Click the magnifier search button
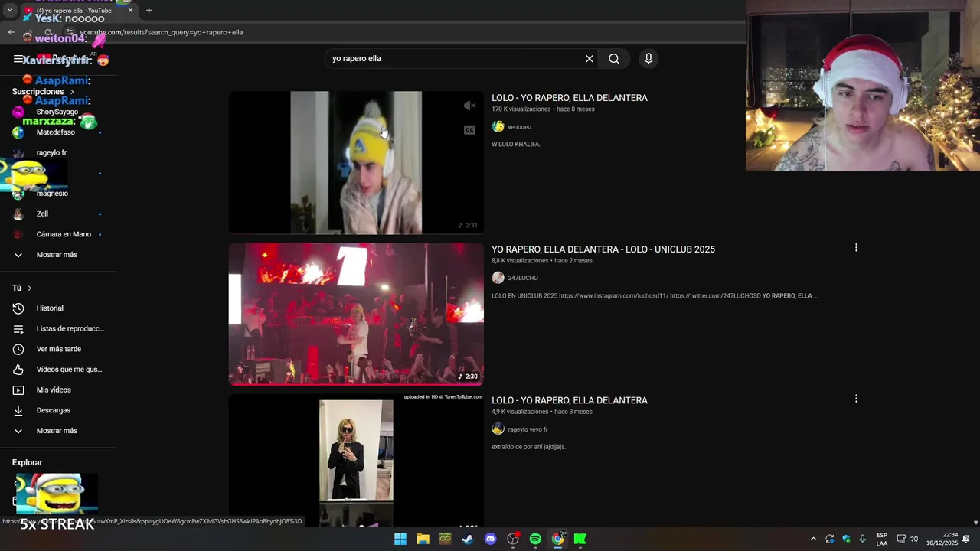Screen dimensions: 980x551 pos(614,59)
